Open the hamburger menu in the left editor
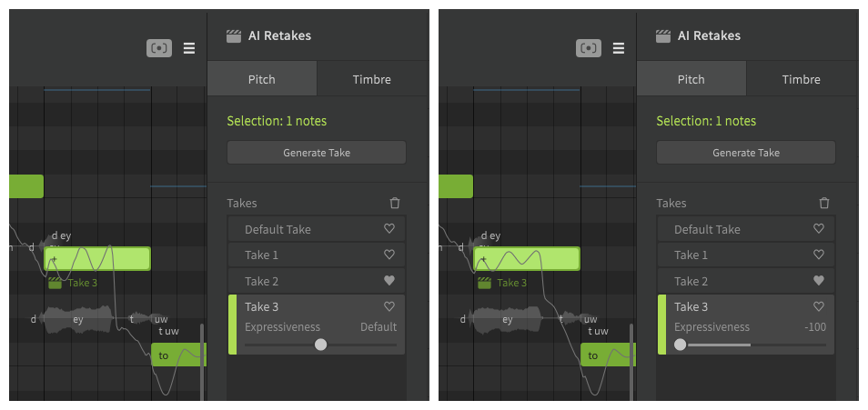This screenshot has height=410, width=868. coord(189,49)
